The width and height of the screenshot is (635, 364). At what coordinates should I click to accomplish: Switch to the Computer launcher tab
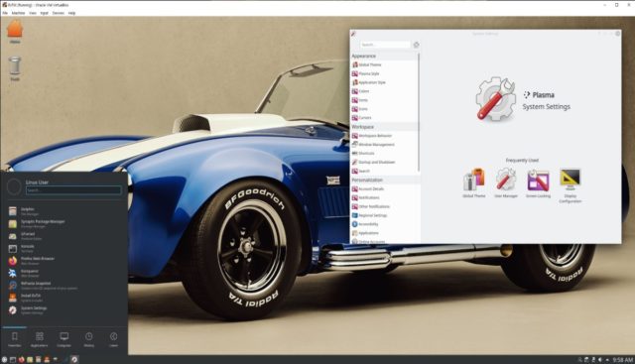click(x=63, y=339)
